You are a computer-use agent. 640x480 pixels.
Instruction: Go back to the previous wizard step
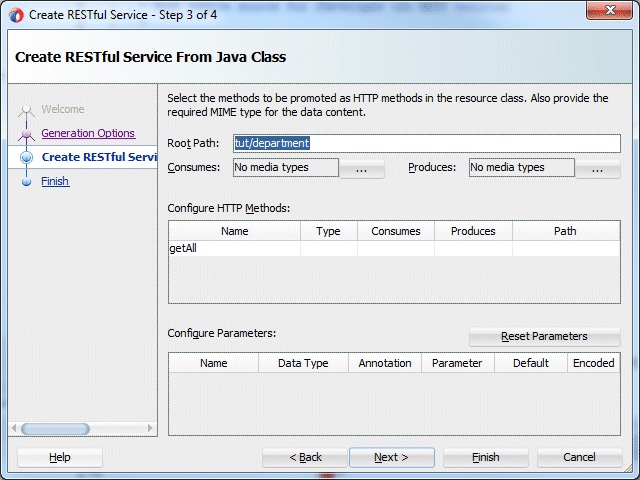pos(305,457)
